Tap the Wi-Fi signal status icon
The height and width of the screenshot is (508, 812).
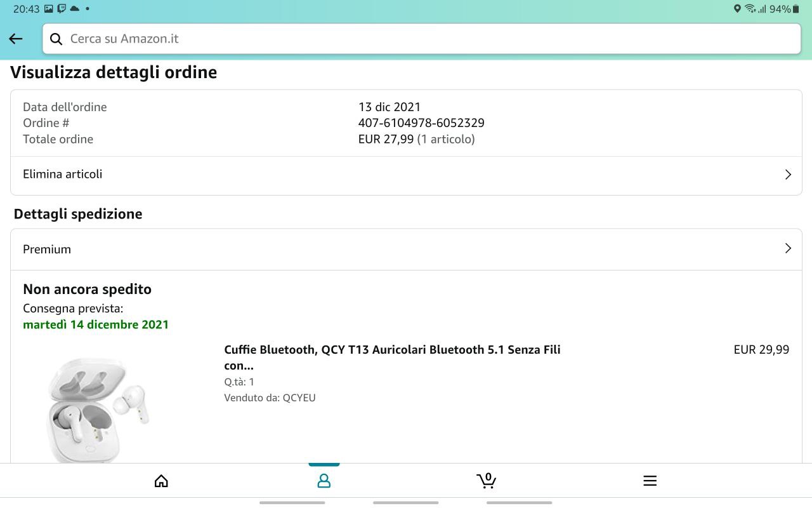pos(750,9)
